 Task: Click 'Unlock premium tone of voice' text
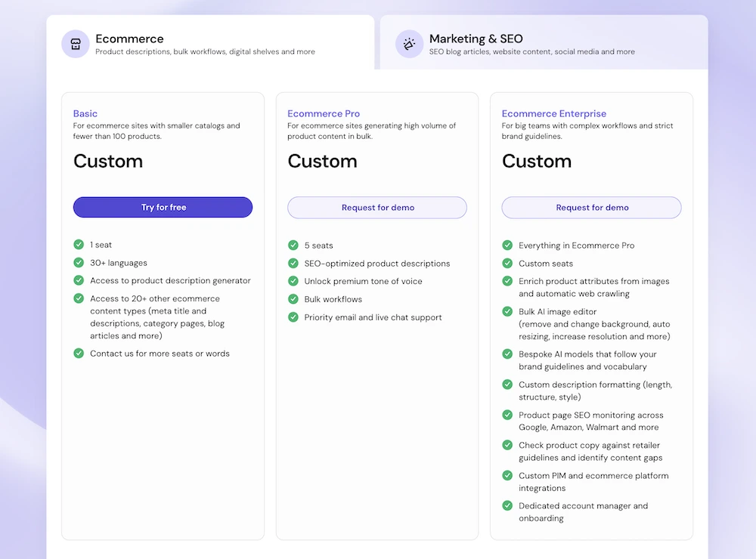363,282
